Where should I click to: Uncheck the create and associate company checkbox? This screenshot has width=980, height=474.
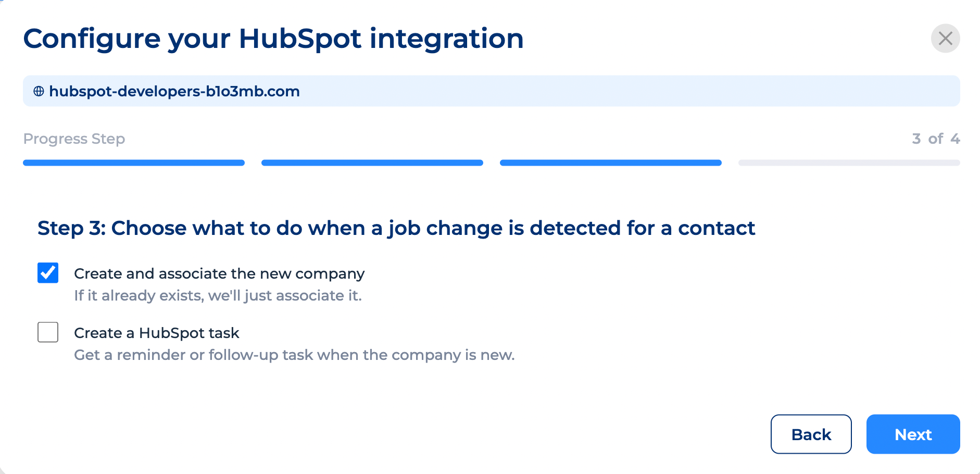48,273
